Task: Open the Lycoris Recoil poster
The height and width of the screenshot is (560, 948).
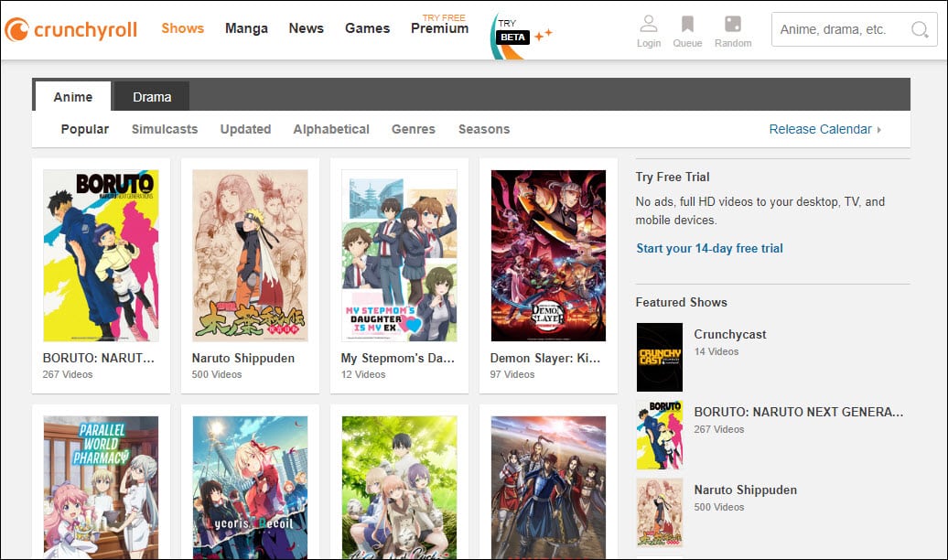Action: [x=251, y=488]
